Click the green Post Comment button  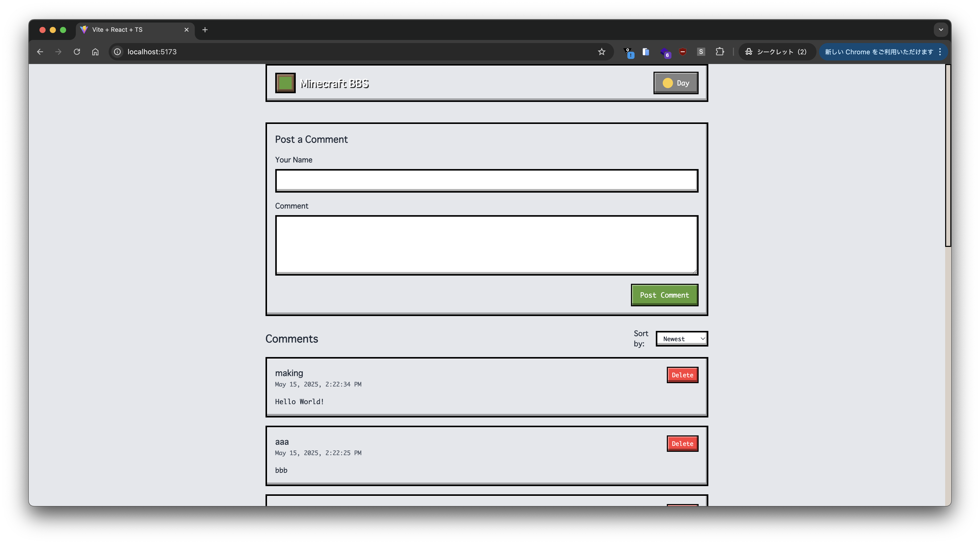click(664, 295)
